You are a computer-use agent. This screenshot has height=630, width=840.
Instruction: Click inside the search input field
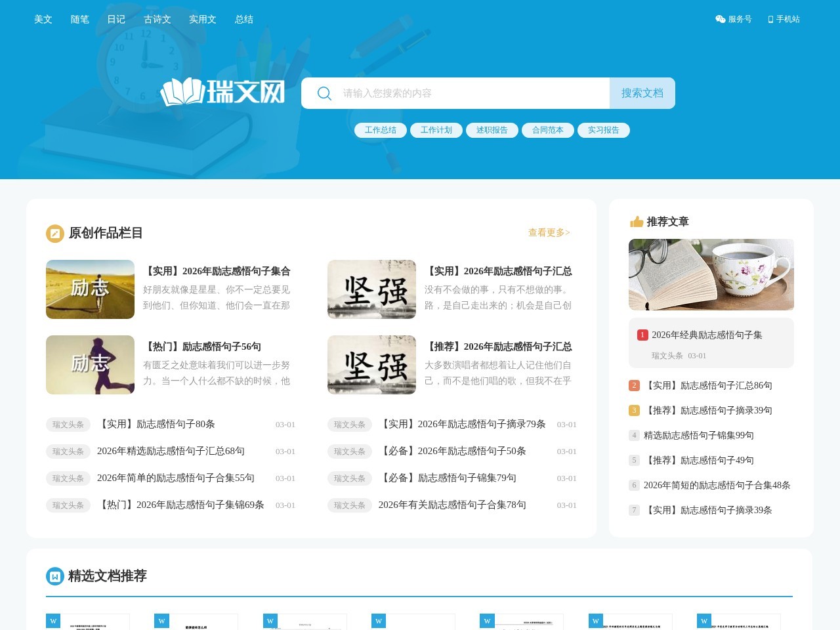coord(459,93)
